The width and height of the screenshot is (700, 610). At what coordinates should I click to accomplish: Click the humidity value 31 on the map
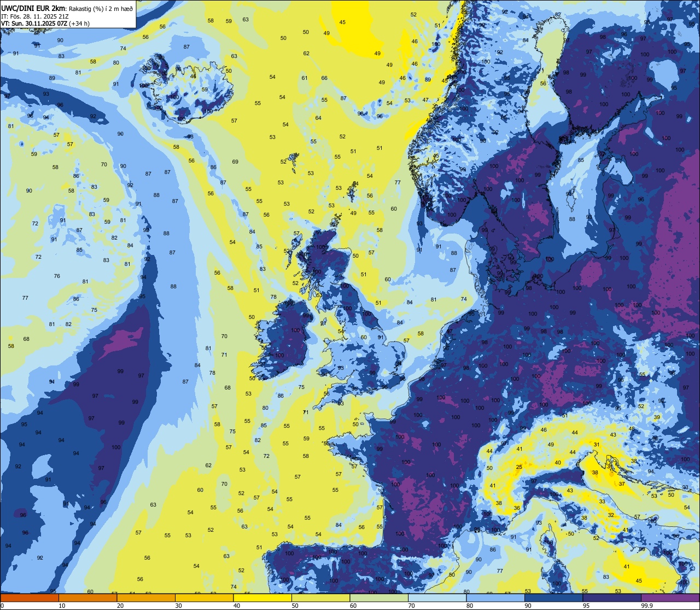597,445
